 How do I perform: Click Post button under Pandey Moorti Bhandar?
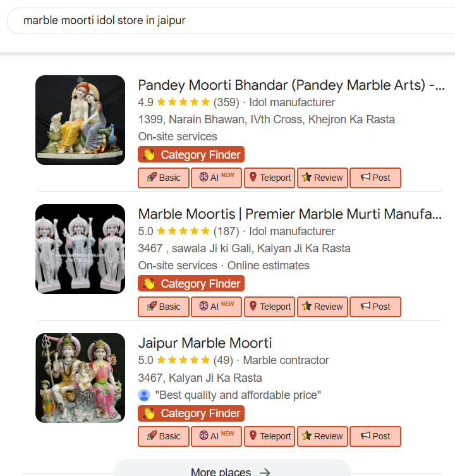tap(375, 178)
